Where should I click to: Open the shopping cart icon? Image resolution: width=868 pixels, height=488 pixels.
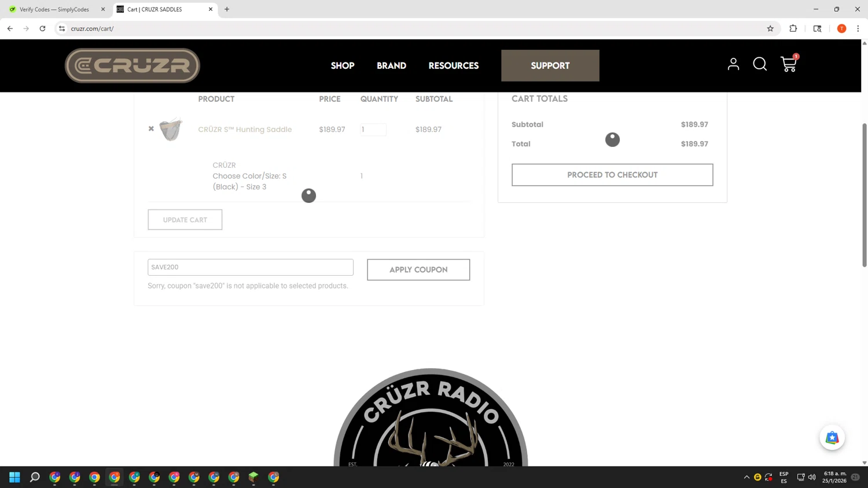(789, 64)
